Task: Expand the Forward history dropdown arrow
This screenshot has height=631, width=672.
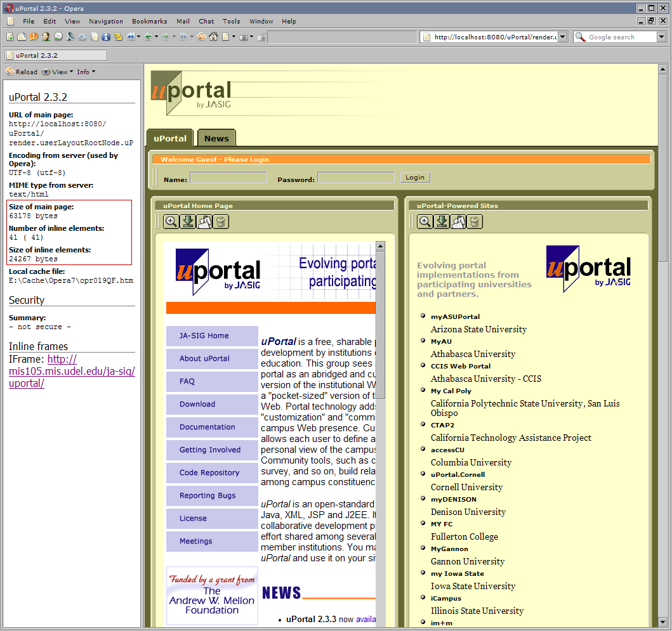Action: pos(174,37)
